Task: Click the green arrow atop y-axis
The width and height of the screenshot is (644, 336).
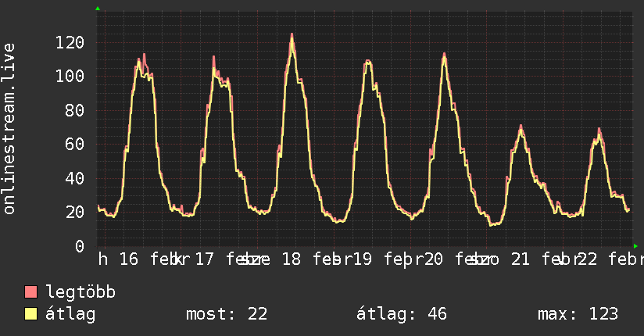Action: [98, 9]
